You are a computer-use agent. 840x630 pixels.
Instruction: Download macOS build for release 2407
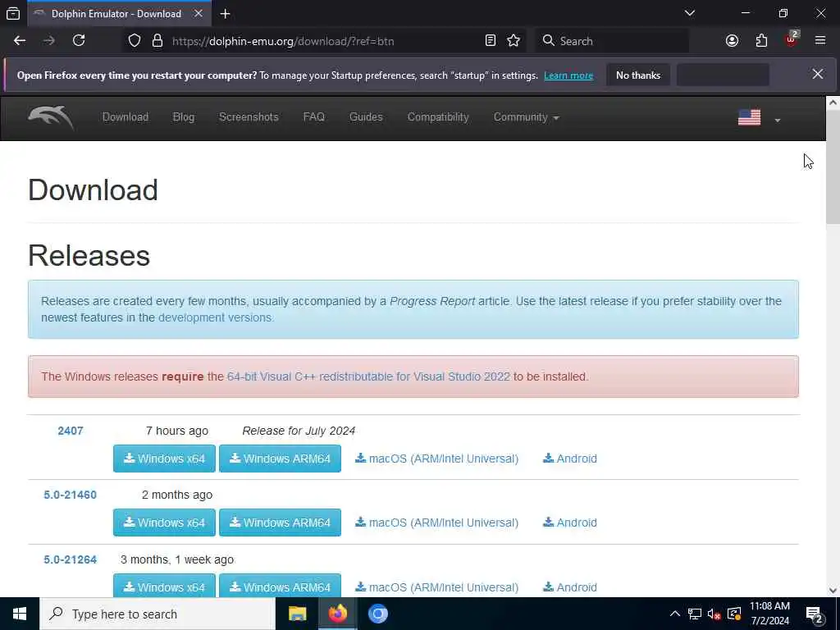pos(436,459)
